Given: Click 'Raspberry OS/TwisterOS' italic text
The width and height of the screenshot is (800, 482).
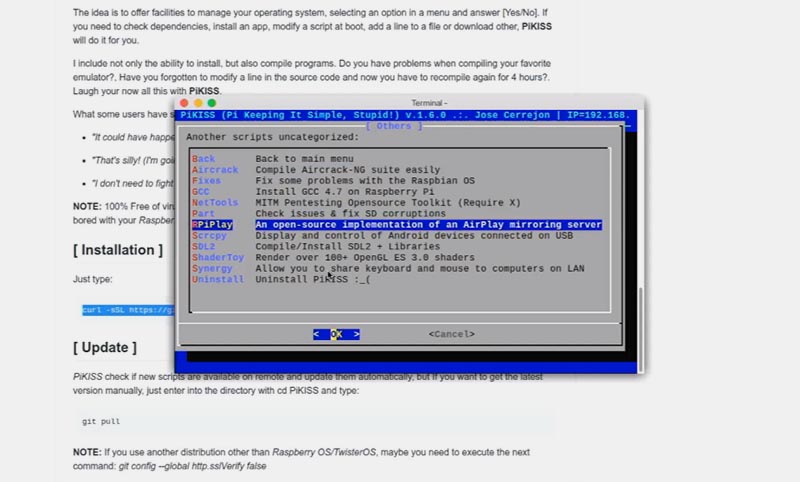Looking at the screenshot, I should pyautogui.click(x=324, y=452).
